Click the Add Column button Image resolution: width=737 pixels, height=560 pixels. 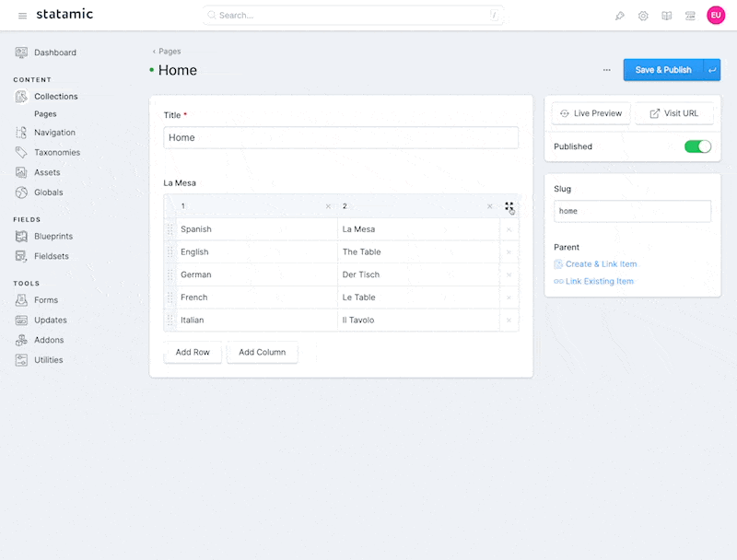point(263,352)
